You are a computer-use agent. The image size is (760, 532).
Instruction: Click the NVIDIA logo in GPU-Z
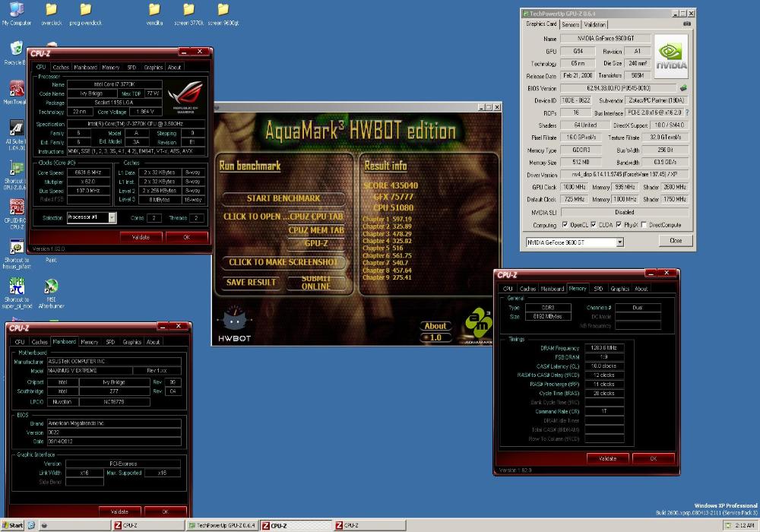pyautogui.click(x=671, y=56)
